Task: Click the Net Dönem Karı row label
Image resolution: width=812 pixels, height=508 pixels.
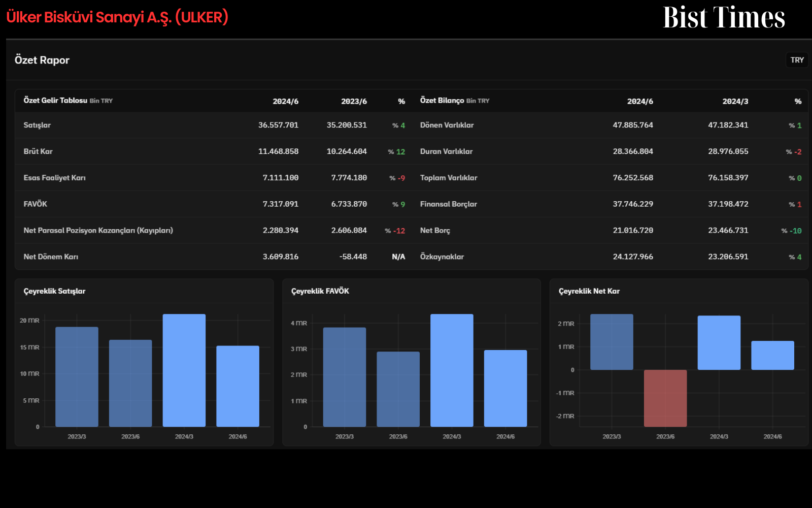Action: pos(51,257)
